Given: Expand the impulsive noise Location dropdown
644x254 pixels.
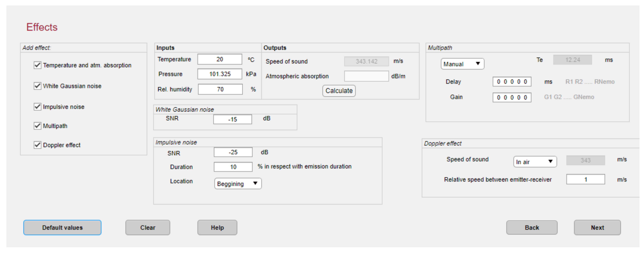Looking at the screenshot, I should click(238, 184).
